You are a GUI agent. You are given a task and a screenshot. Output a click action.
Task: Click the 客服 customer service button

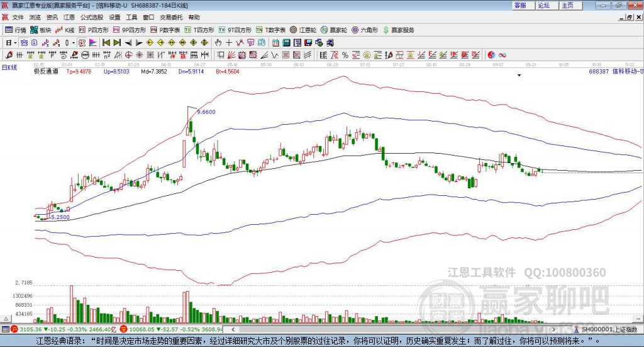523,5
